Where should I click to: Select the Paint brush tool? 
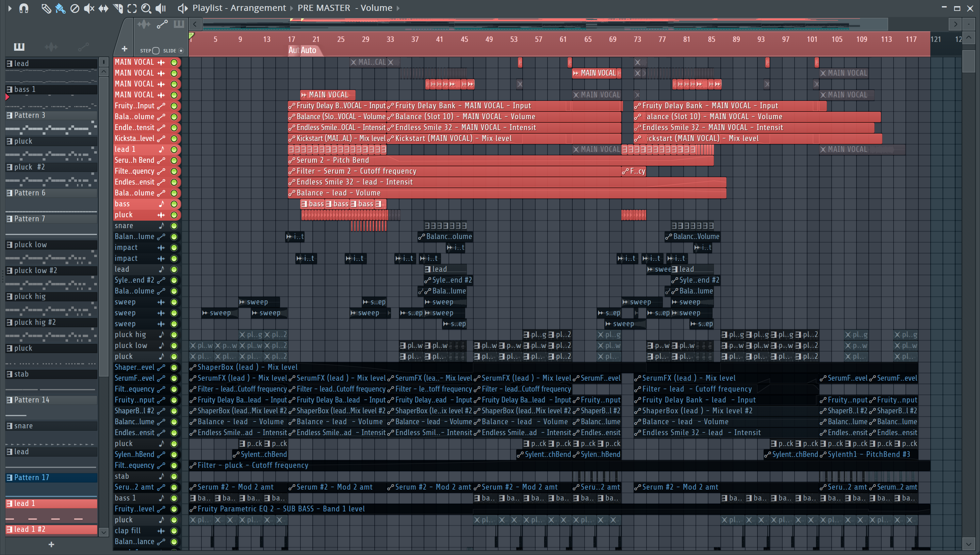coord(60,8)
